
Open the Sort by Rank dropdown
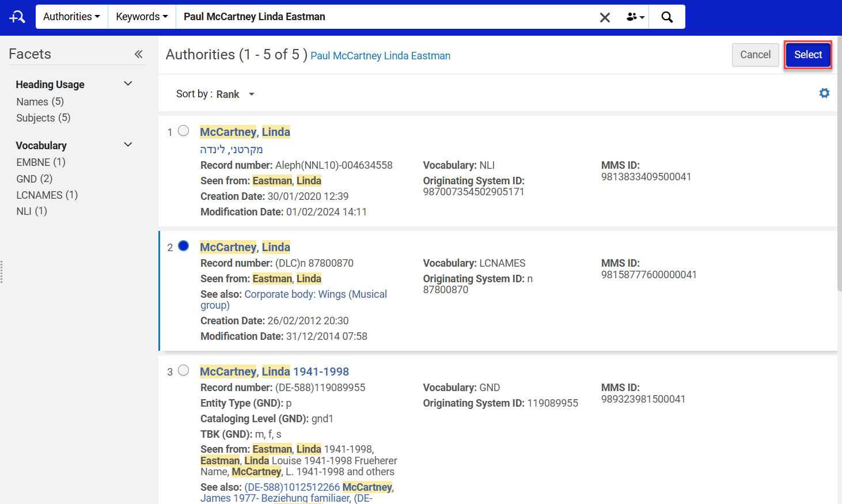(216, 94)
